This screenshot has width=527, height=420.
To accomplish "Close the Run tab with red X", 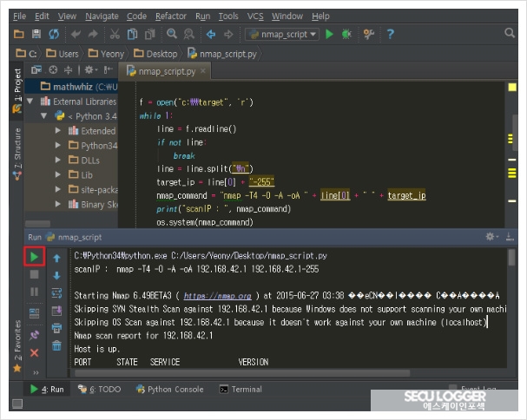I will coord(34,353).
